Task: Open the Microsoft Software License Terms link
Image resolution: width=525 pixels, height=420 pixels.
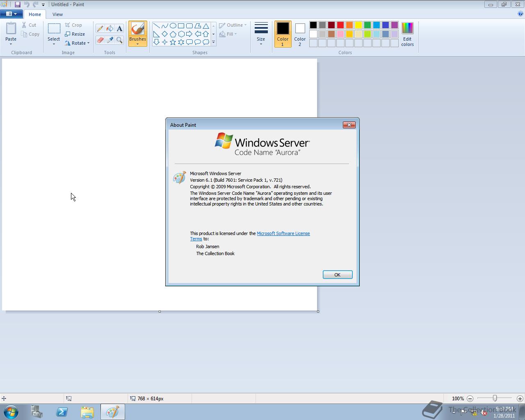Action: [x=283, y=233]
